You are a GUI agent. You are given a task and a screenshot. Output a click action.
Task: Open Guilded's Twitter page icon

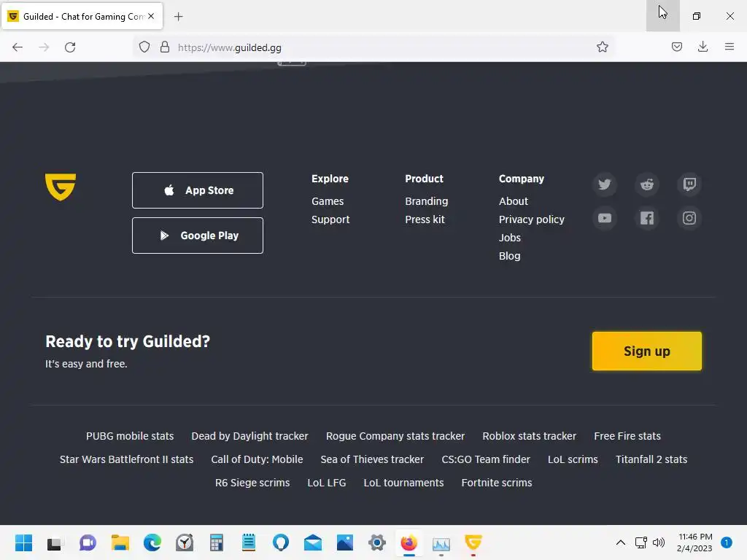click(x=605, y=184)
